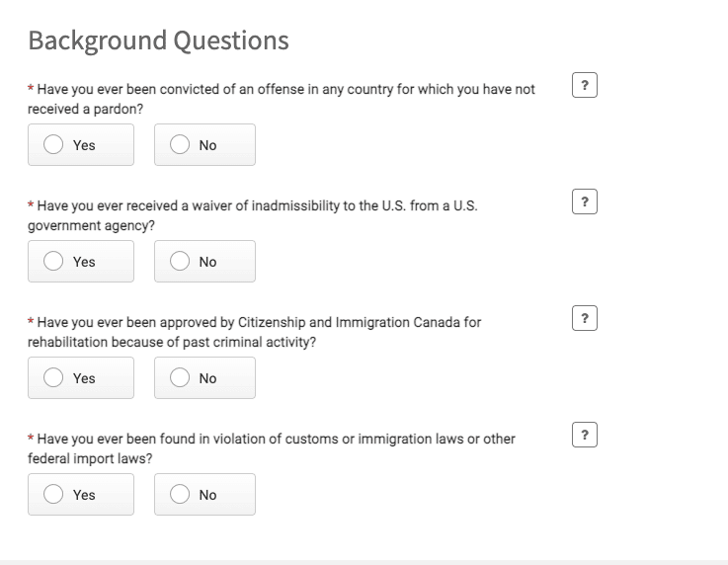The height and width of the screenshot is (565, 728).
Task: Click the red asterisk before the customs question
Action: (31, 440)
